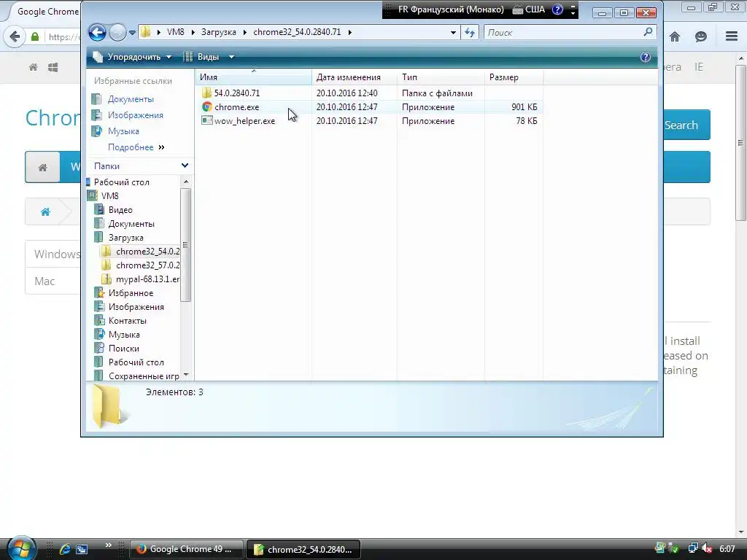Select Поиски in folder tree

click(x=123, y=348)
